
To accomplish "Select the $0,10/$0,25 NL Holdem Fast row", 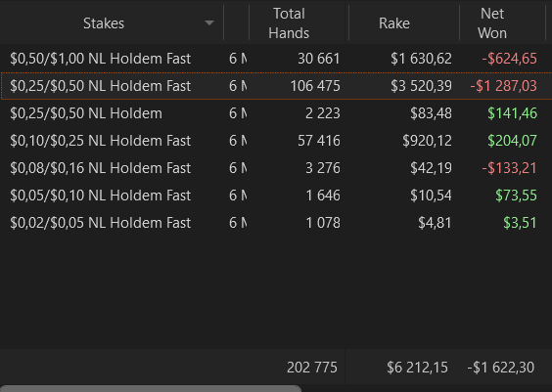I will [276, 141].
